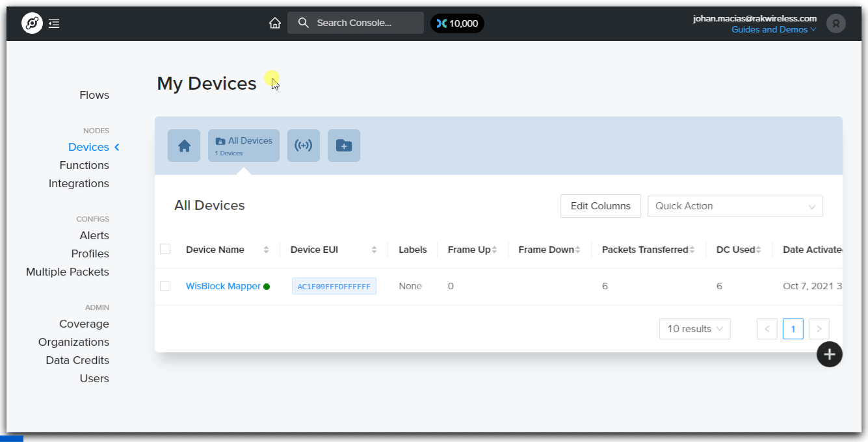Click the Frame Up value 0
Screen dimensions: 868x442
451,287
